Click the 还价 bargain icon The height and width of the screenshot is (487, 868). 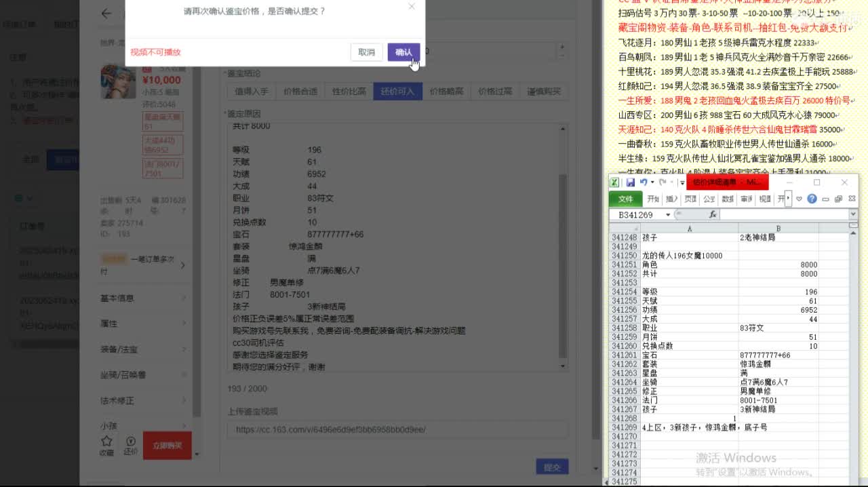(x=131, y=441)
